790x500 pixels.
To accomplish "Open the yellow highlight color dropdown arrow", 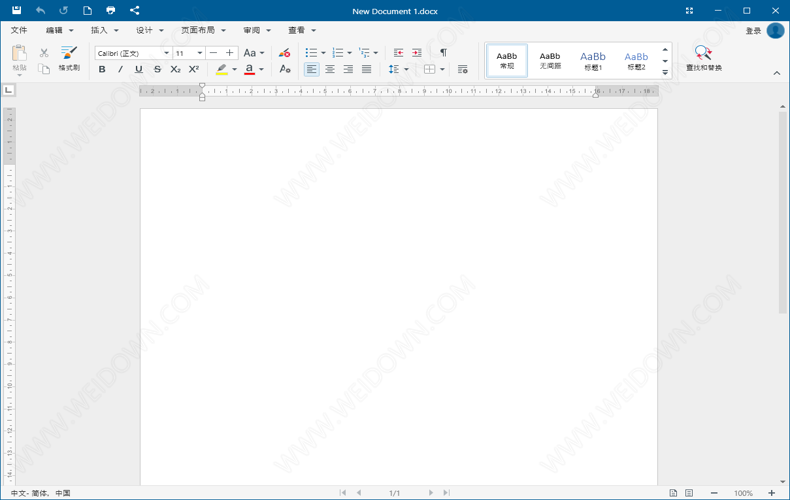I will click(234, 70).
